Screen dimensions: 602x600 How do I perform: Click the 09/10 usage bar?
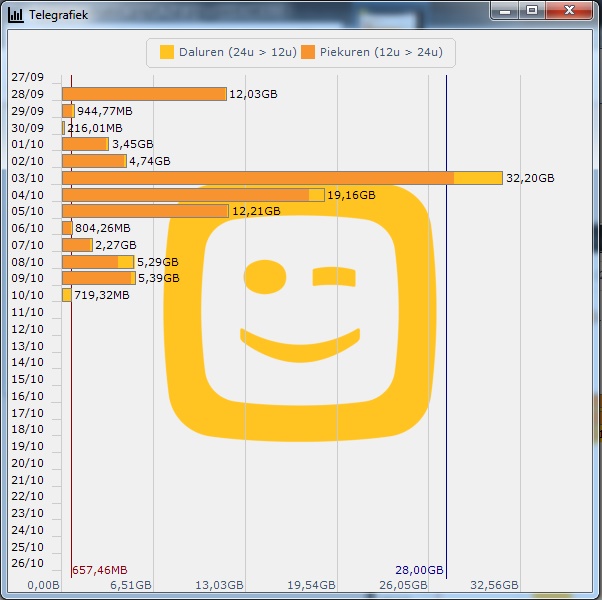click(x=99, y=278)
